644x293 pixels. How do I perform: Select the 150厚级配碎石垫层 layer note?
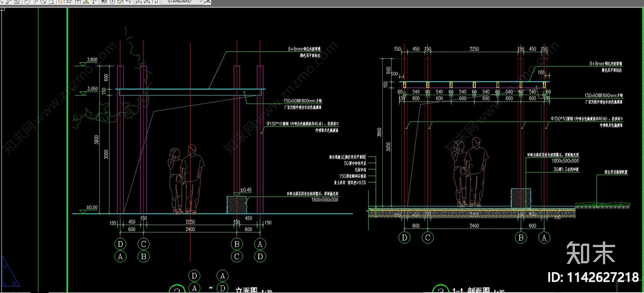pyautogui.click(x=353, y=176)
